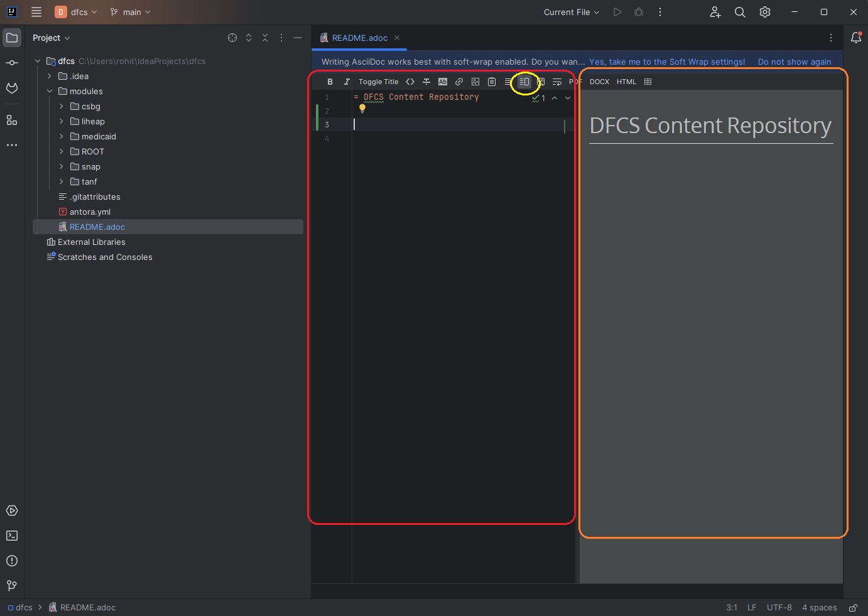The height and width of the screenshot is (616, 868).
Task: Open Search Everywhere
Action: pyautogui.click(x=740, y=12)
